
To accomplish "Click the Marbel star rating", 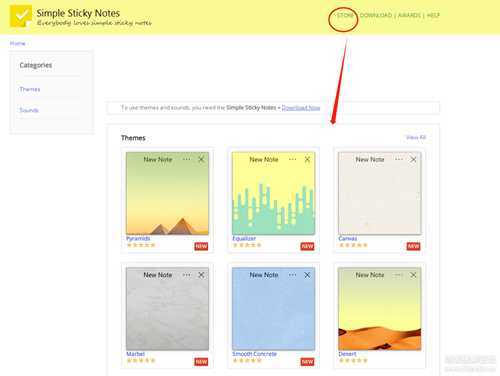I will click(x=141, y=360).
